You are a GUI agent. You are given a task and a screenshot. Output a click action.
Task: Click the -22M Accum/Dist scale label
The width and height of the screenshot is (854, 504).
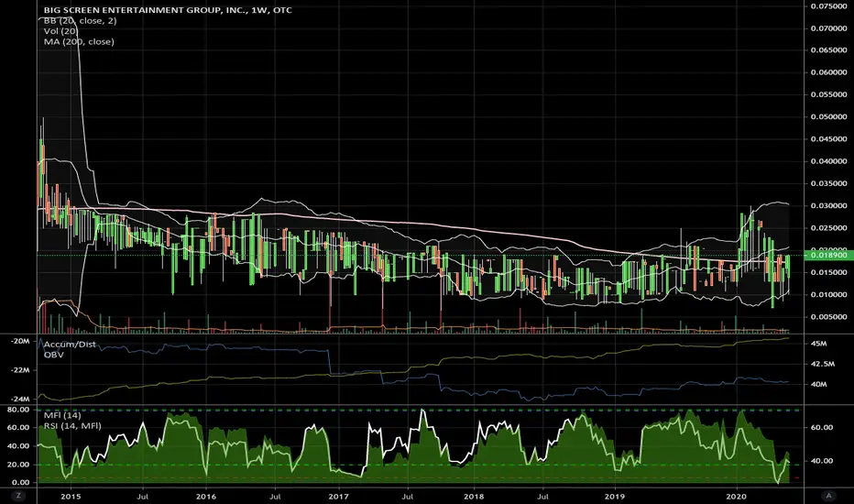pos(20,370)
